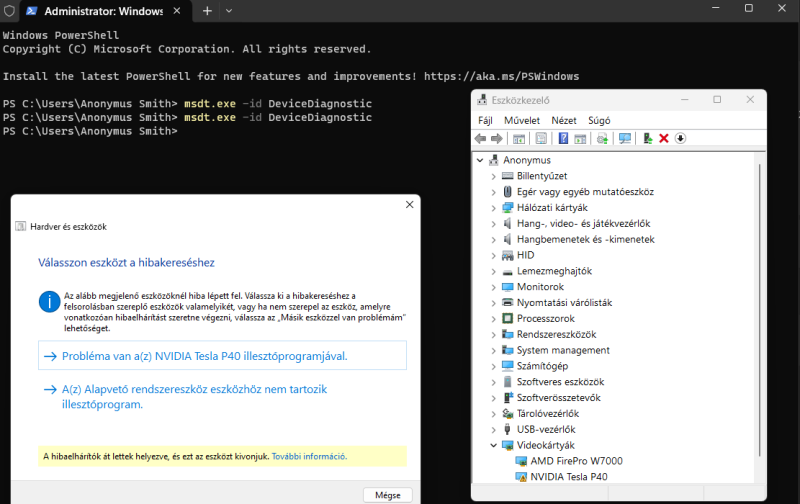
Task: Click the blue Help question mark icon
Action: tap(564, 138)
